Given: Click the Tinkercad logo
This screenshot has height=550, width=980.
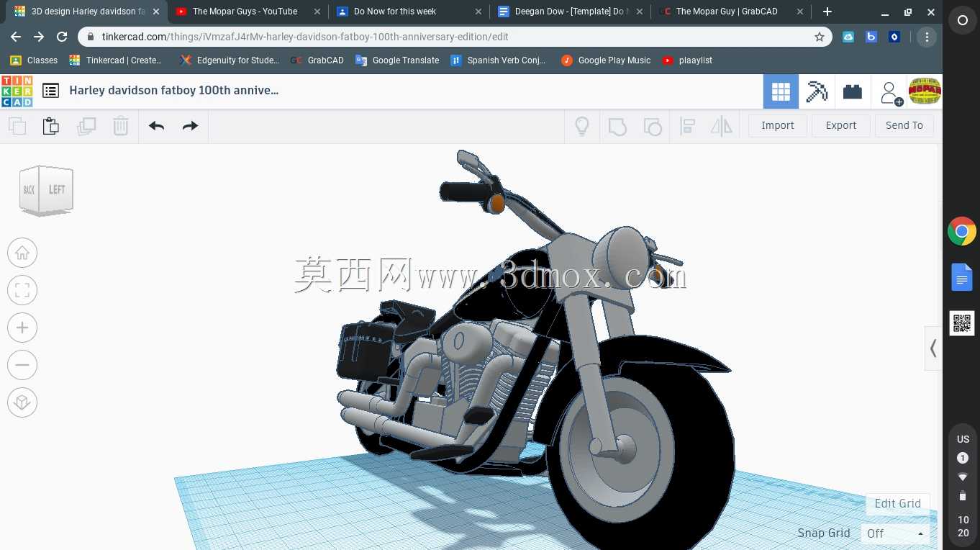Looking at the screenshot, I should [17, 91].
